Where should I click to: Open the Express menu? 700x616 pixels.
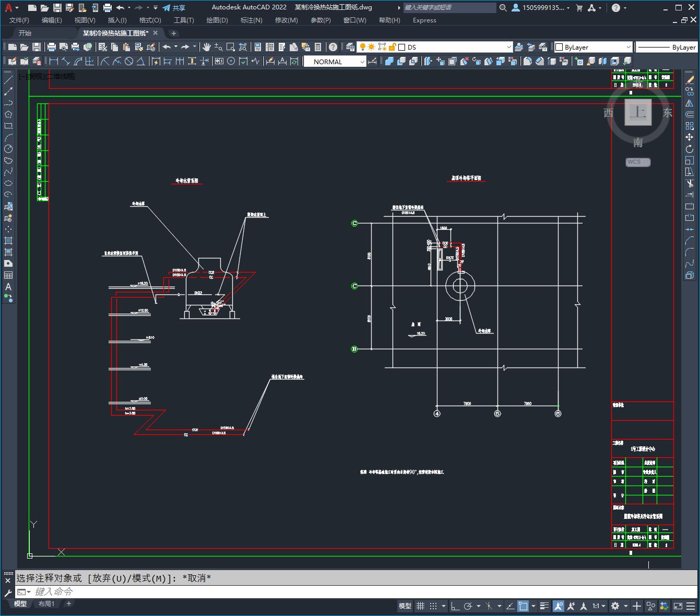(424, 20)
